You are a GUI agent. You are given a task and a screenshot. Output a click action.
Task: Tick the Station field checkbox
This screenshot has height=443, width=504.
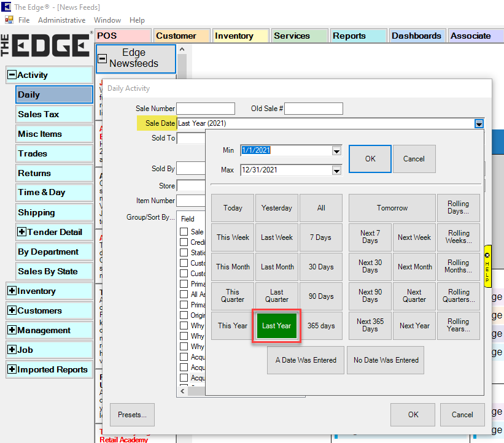[184, 252]
